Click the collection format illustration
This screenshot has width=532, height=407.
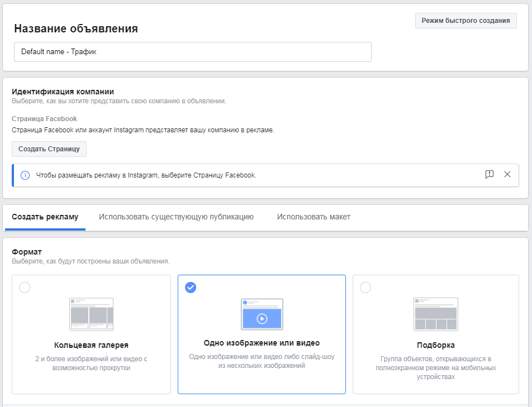coord(436,314)
